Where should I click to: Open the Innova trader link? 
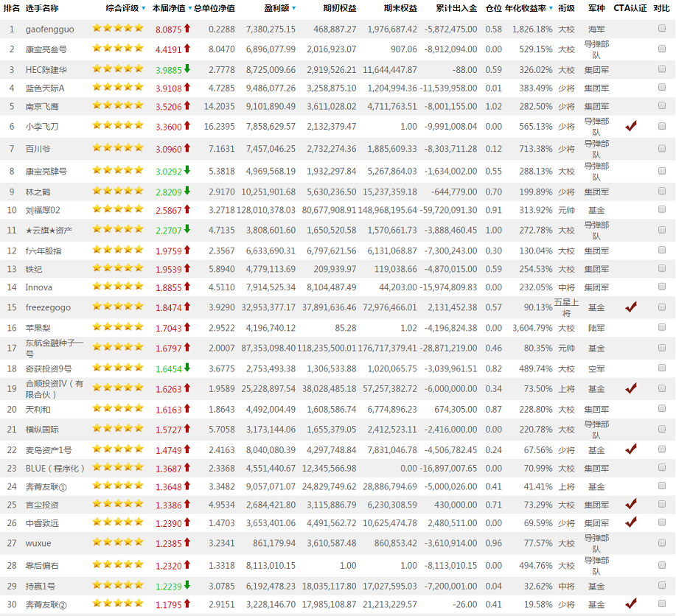pos(39,287)
